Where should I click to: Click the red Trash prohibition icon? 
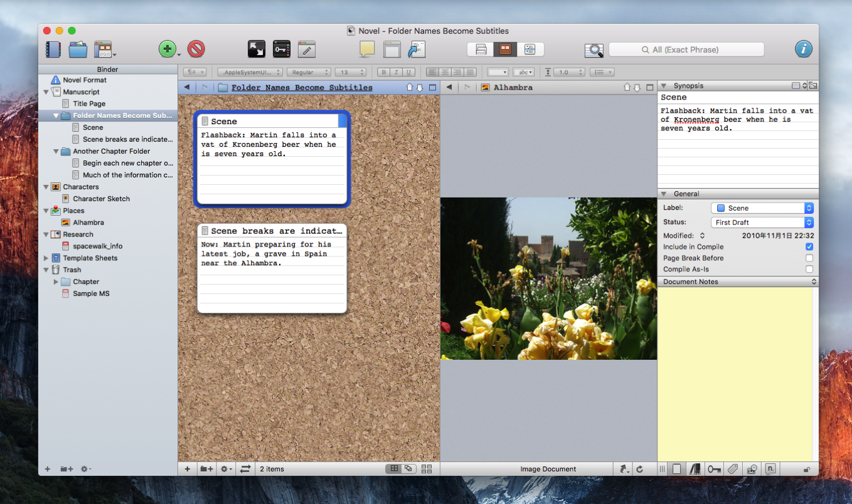(x=196, y=49)
